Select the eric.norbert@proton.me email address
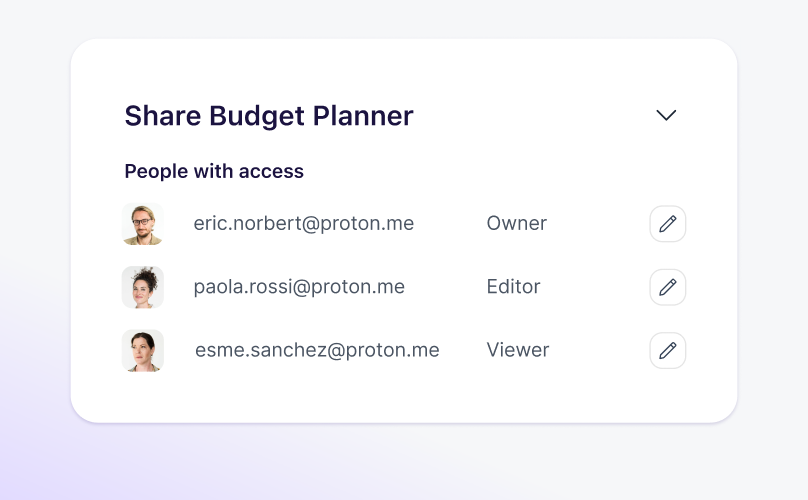 303,224
